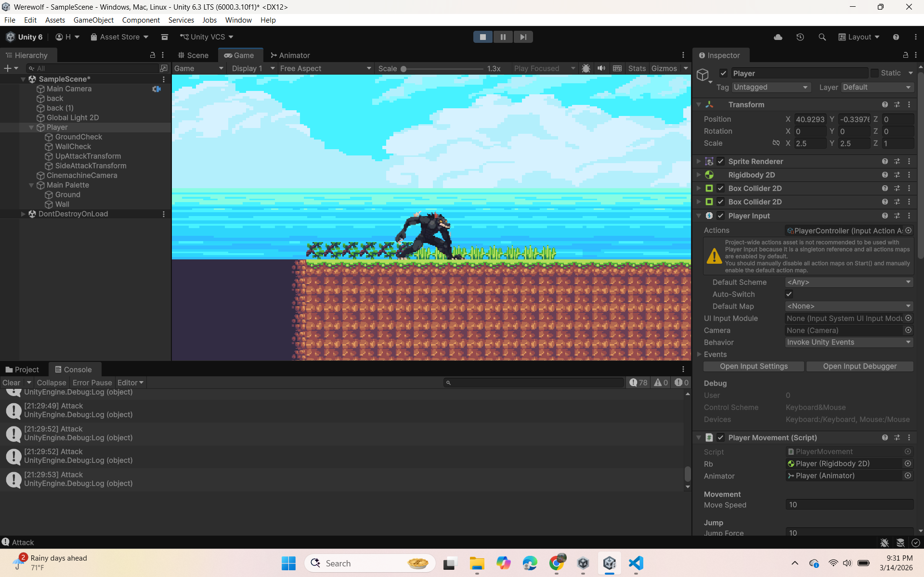Mute audio in the Game view

601,68
